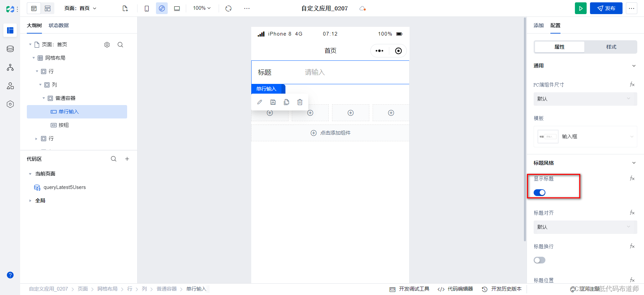
Task: Open the 标题对齐 dropdown
Action: coord(585,227)
